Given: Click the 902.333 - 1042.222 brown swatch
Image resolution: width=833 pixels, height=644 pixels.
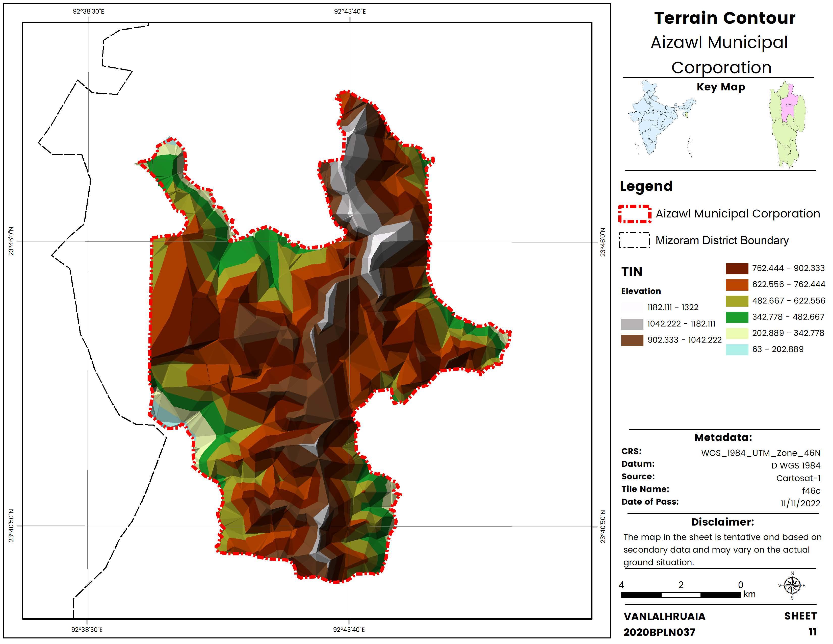Looking at the screenshot, I should 632,340.
